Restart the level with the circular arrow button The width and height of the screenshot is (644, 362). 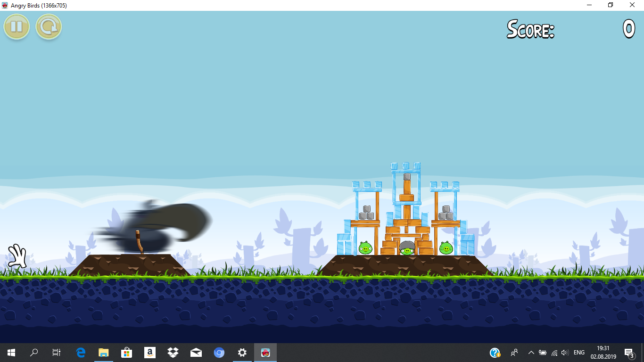click(49, 27)
